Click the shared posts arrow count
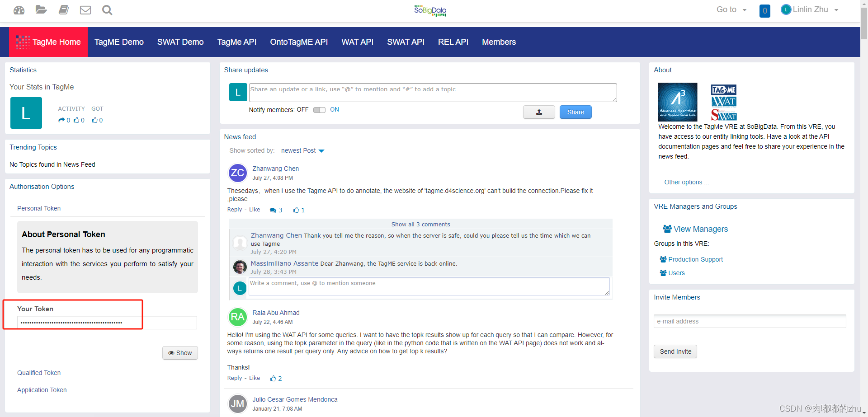 point(64,120)
